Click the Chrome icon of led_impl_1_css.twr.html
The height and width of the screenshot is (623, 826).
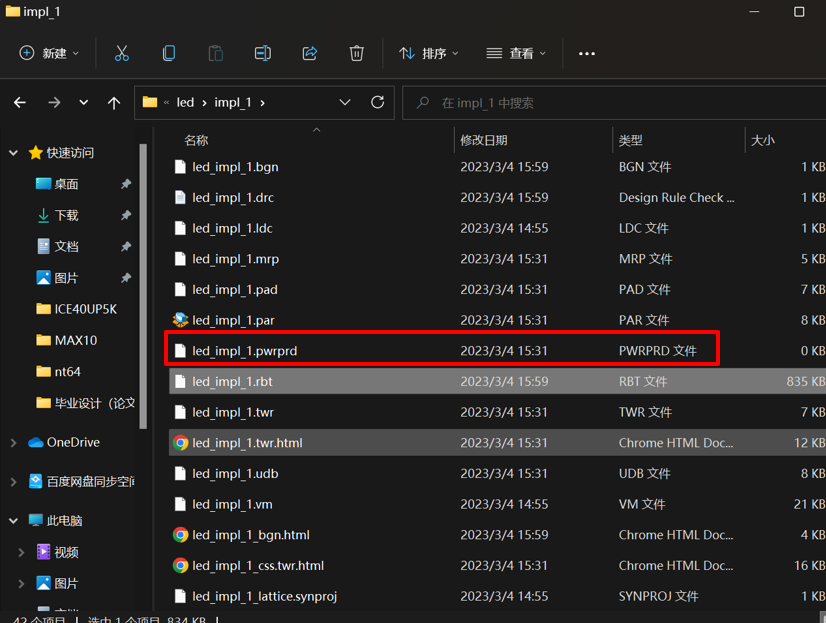pyautogui.click(x=180, y=566)
